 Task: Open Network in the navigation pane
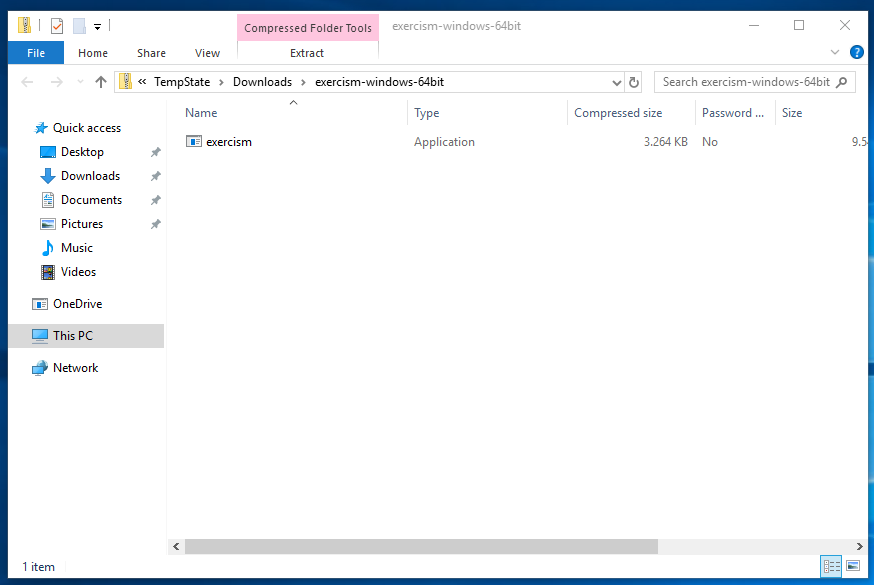pyautogui.click(x=75, y=368)
